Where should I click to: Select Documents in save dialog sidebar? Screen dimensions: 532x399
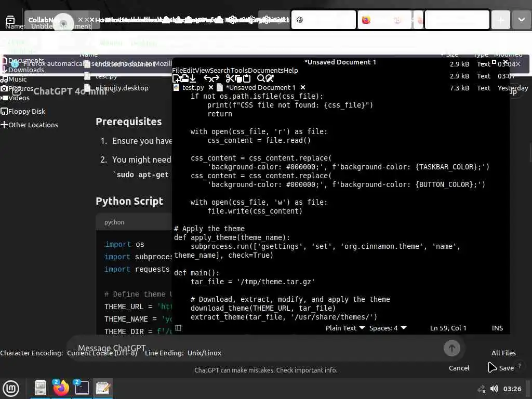pyautogui.click(x=23, y=61)
